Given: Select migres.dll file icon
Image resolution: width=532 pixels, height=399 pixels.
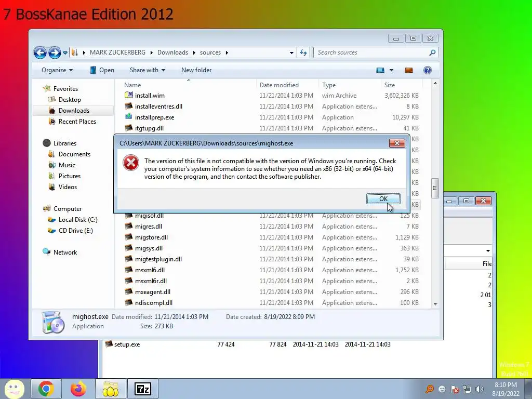Looking at the screenshot, I should tap(129, 227).
